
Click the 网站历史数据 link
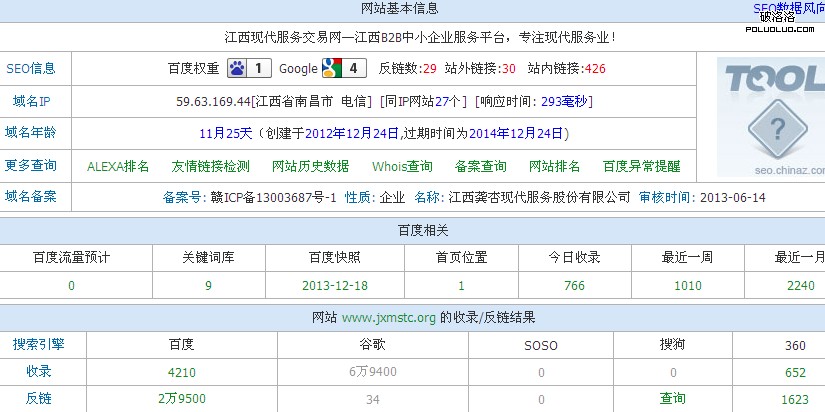[x=310, y=166]
